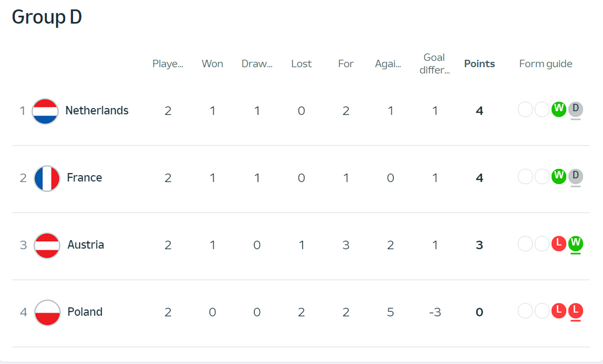This screenshot has height=364, width=603.
Task: Open Netherlands' grey D form result
Action: [575, 109]
